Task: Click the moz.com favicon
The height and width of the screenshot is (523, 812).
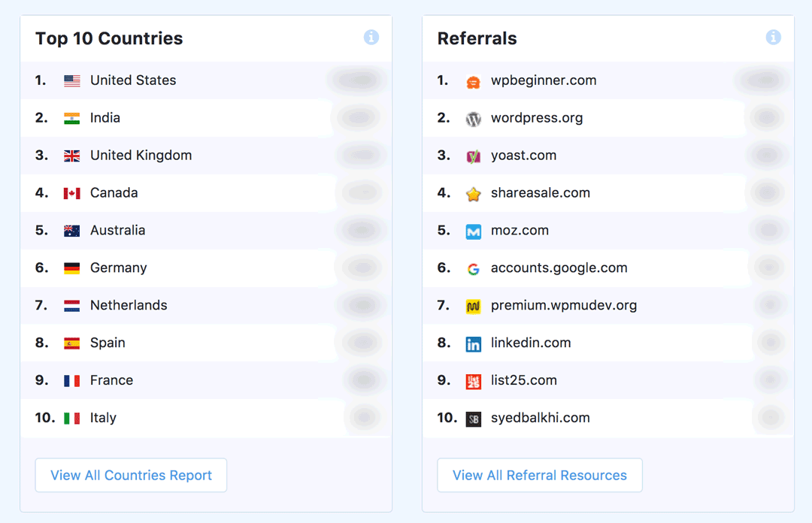Action: click(x=474, y=231)
